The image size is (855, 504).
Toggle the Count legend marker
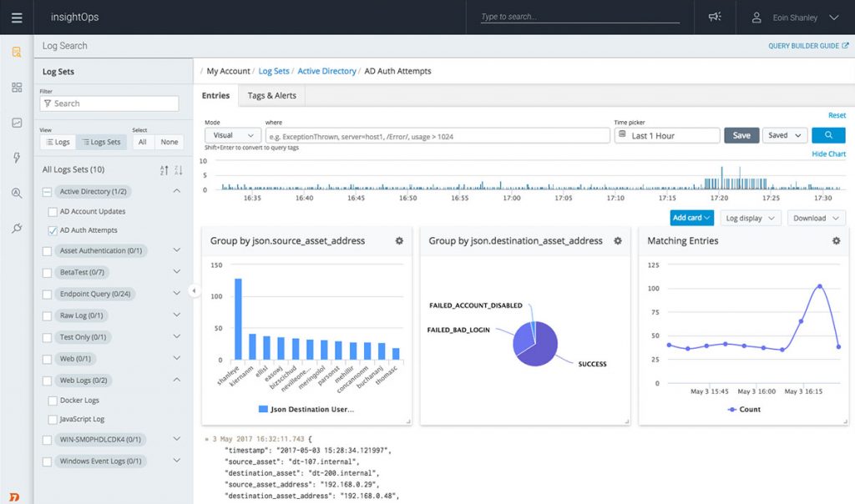[731, 409]
